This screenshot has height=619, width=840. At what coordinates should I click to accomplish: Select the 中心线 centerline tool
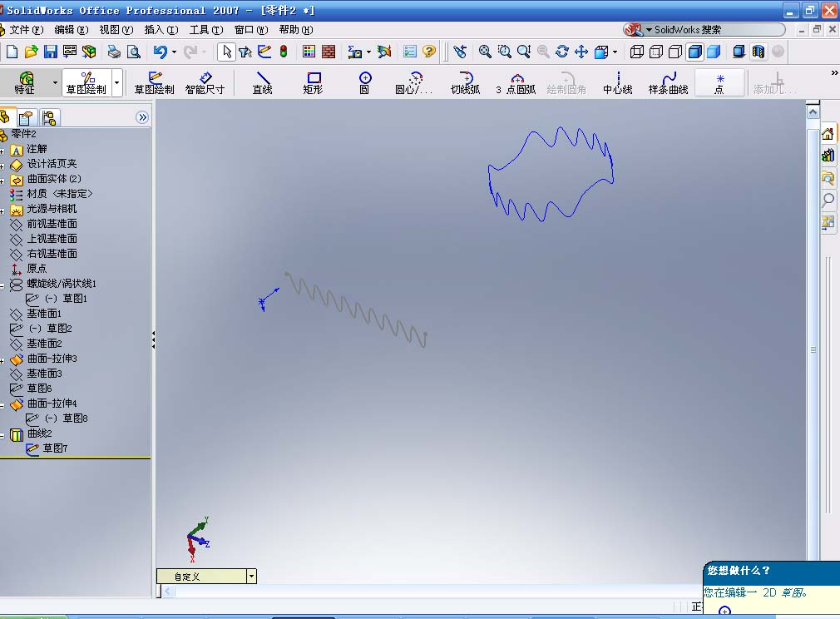618,83
